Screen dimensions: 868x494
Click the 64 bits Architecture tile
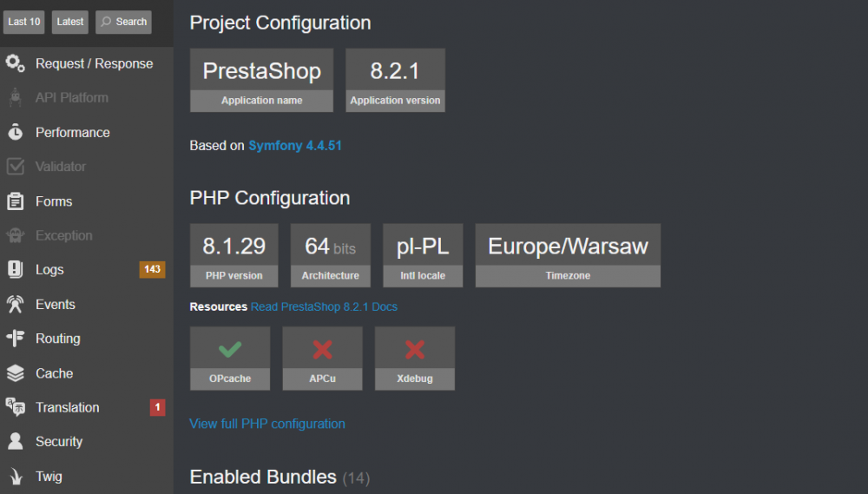click(331, 255)
